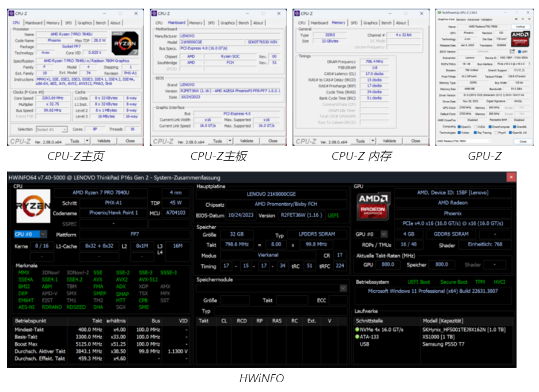Switch to SPD tab in CPU-Z Motherboard window
Image resolution: width=539 pixels, height=392 pixels.
tap(211, 23)
